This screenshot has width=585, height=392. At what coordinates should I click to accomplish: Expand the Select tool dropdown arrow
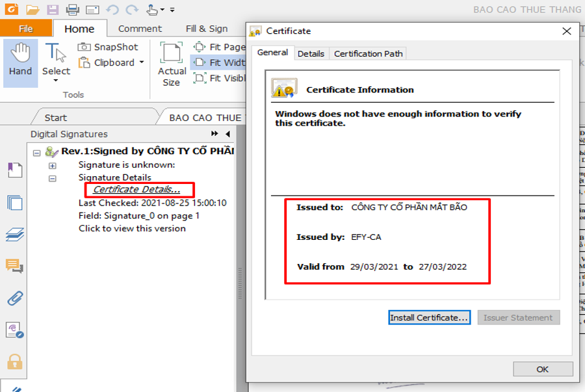click(x=56, y=81)
